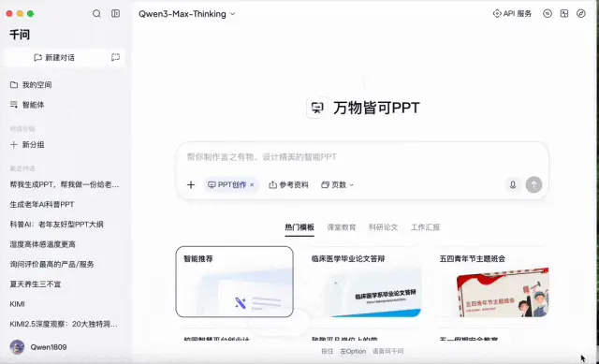This screenshot has width=599, height=364.
Task: Start a new chat with 新建对话
Action: [x=54, y=58]
